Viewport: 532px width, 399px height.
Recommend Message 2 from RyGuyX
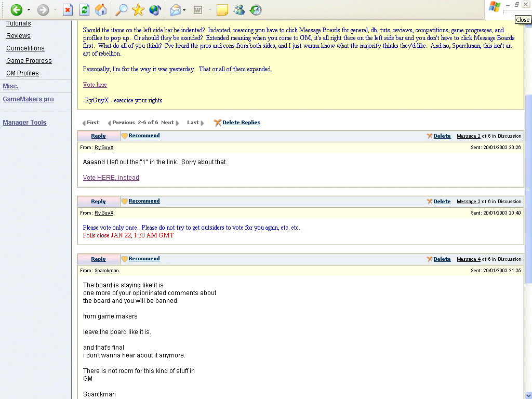pyautogui.click(x=144, y=136)
